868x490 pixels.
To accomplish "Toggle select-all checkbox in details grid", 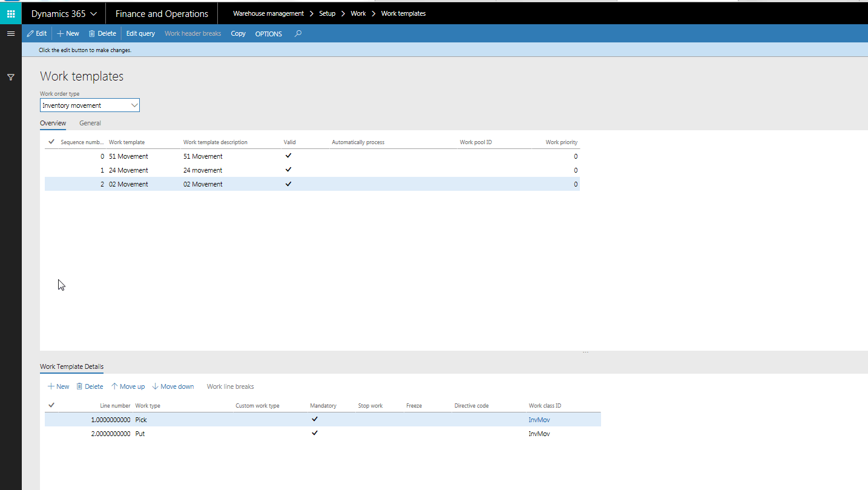I will [x=51, y=405].
